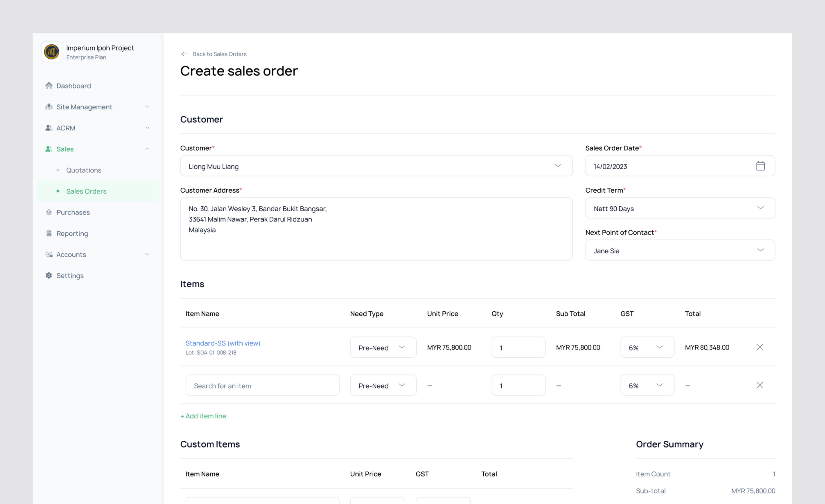Expand the Accounts menu
The width and height of the screenshot is (825, 504).
point(147,254)
